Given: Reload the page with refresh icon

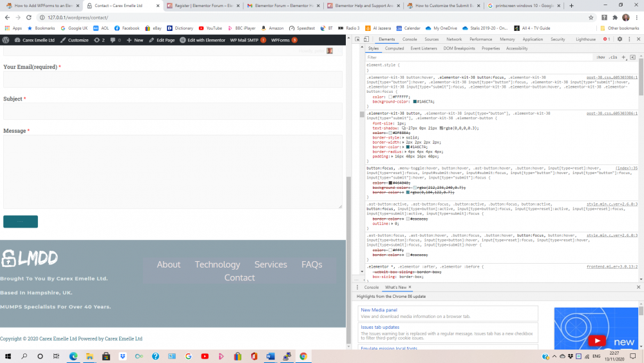Looking at the screenshot, I should coord(29,17).
